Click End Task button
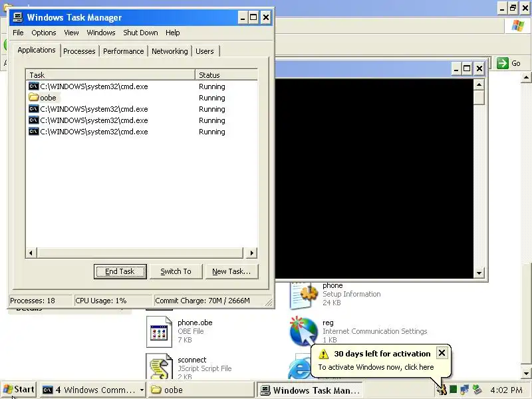532x399 pixels. click(x=120, y=271)
